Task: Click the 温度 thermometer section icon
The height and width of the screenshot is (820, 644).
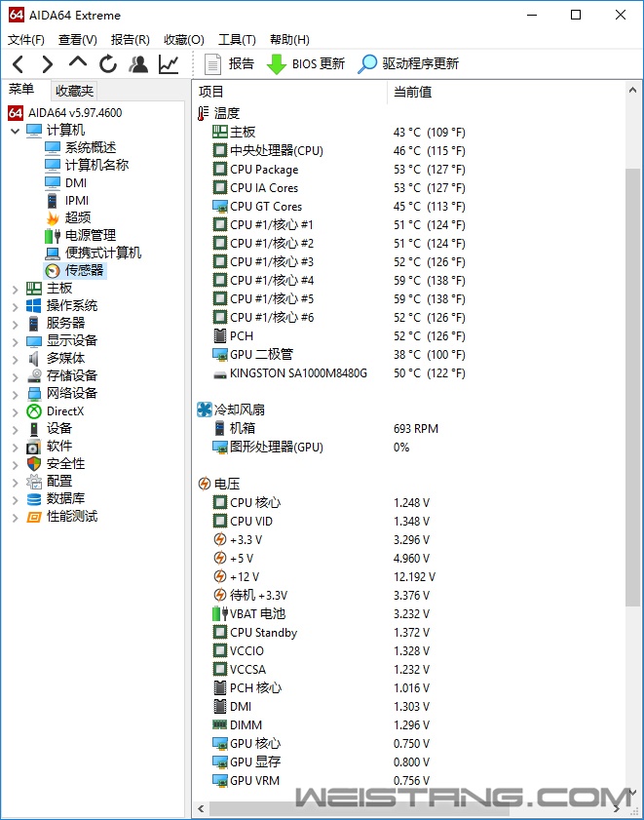Action: point(203,113)
